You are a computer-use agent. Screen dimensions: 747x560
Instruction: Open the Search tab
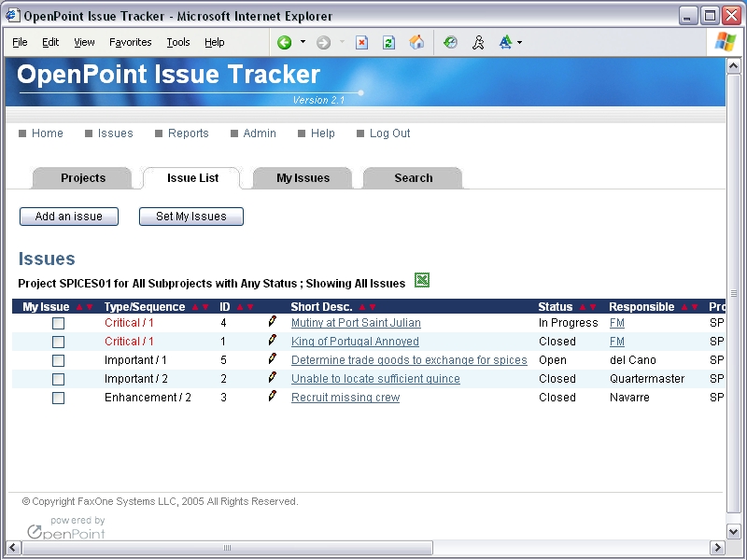click(413, 178)
